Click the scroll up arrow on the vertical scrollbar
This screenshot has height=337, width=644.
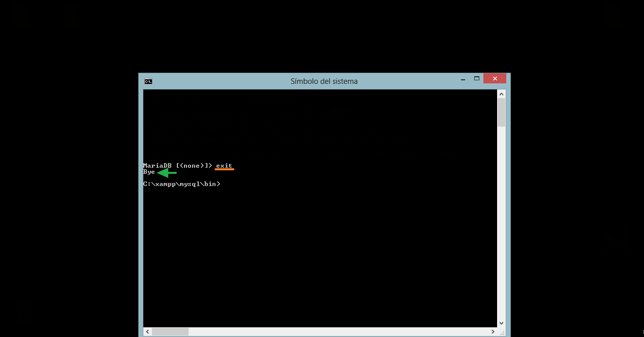[x=501, y=93]
